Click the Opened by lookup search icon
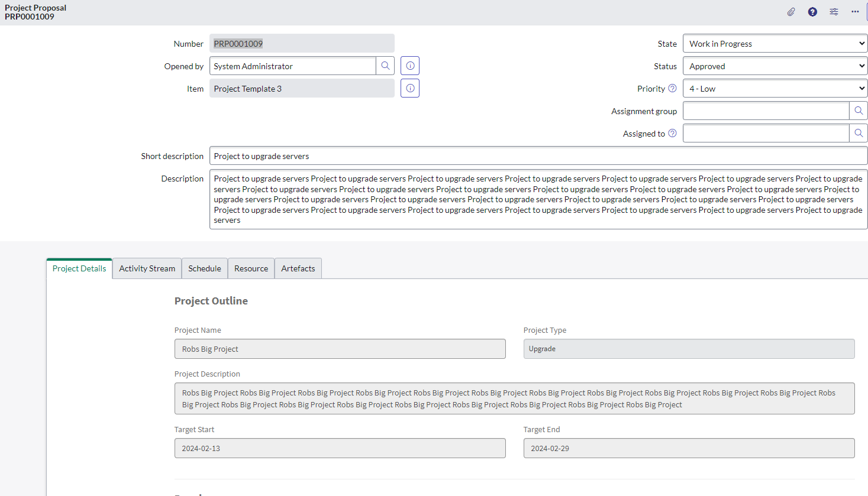This screenshot has width=868, height=496. click(x=385, y=66)
